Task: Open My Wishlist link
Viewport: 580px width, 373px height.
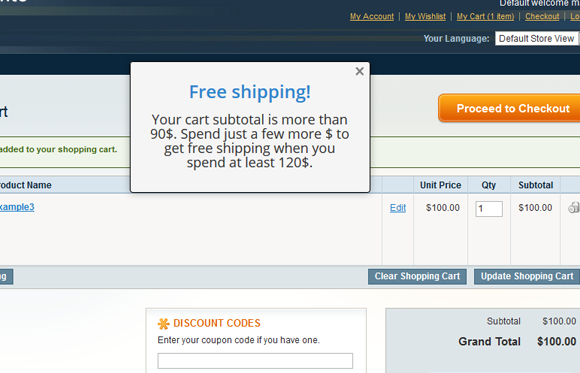Action: click(425, 17)
